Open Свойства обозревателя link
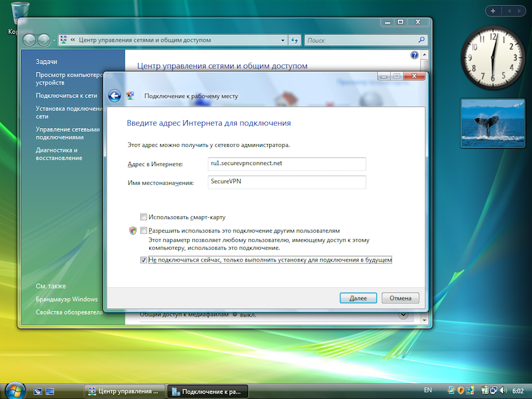Viewport: 532px width, 399px height. click(x=69, y=312)
